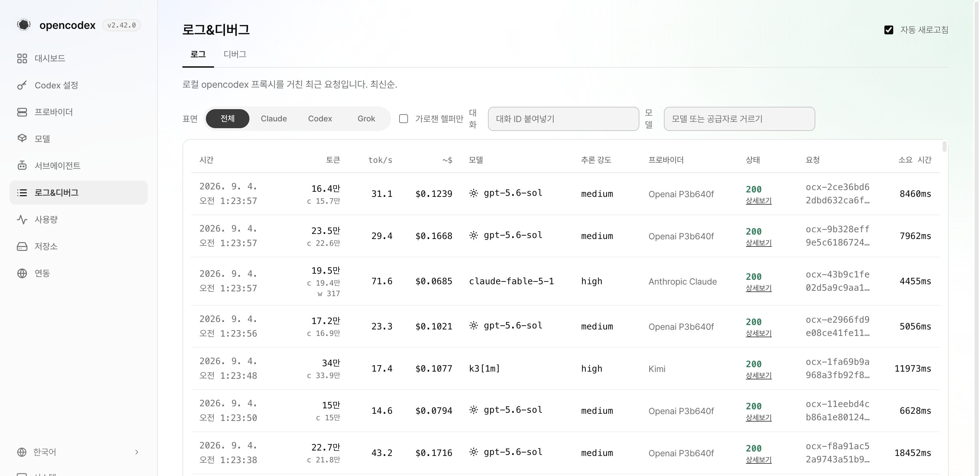Click the Anthropic Claude provider cell

(683, 281)
